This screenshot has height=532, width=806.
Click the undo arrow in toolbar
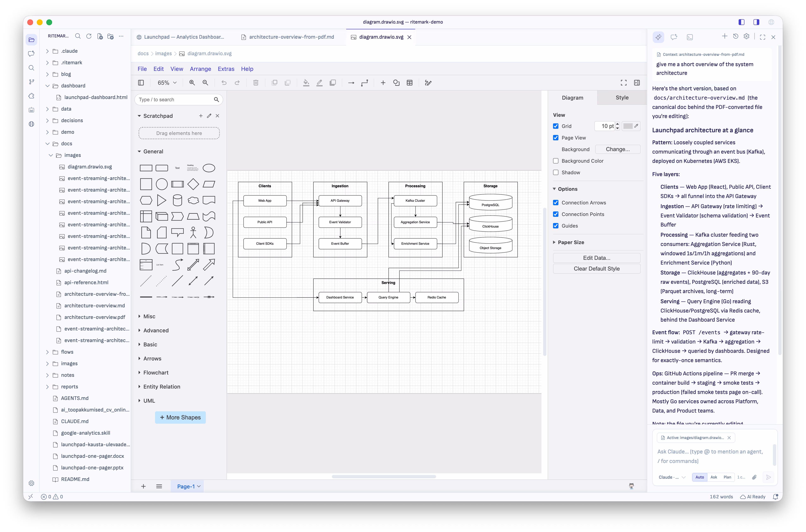(224, 83)
